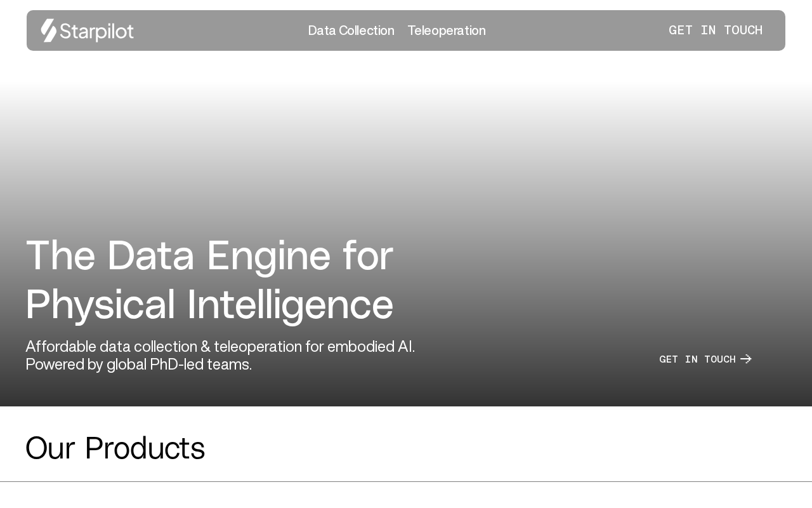The image size is (812, 508).
Task: Click the divider line under Our Products
Action: point(406,482)
